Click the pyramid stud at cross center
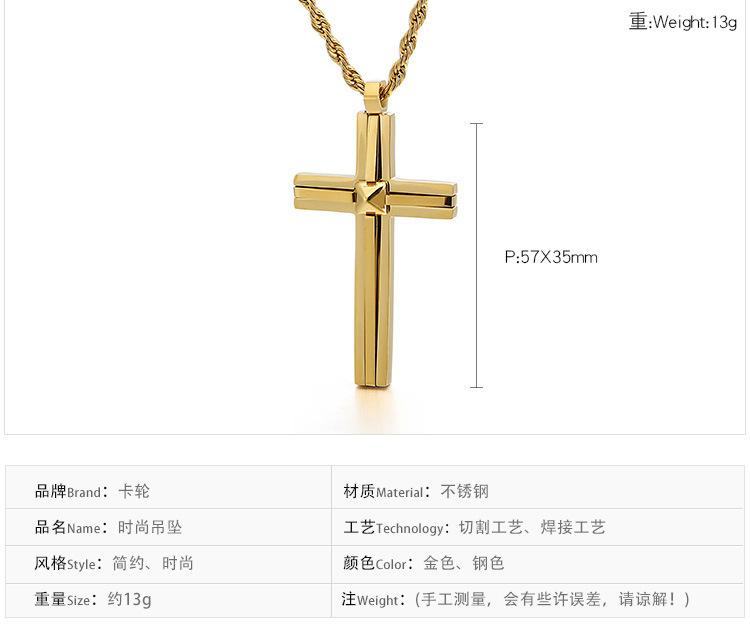 372,197
